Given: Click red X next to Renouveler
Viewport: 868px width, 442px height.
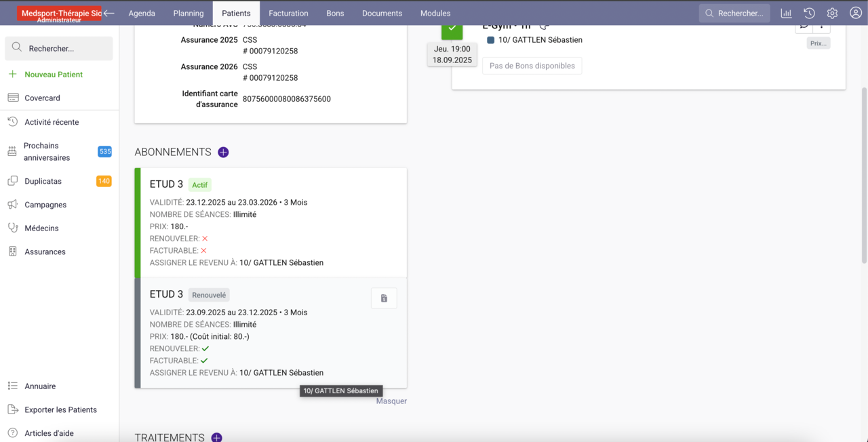Looking at the screenshot, I should pos(205,239).
